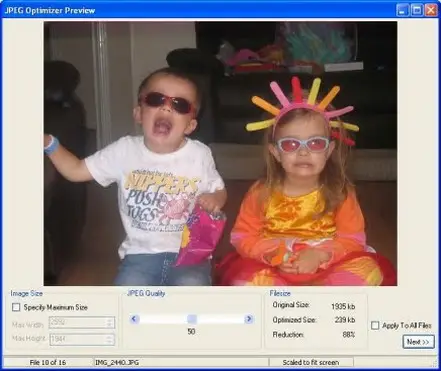This screenshot has width=441, height=371.
Task: Minimize the JPEG Optimizer Preview window
Action: (x=403, y=10)
